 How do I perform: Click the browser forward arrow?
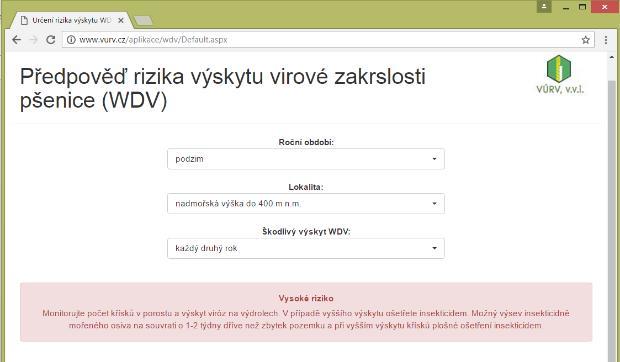click(x=34, y=40)
